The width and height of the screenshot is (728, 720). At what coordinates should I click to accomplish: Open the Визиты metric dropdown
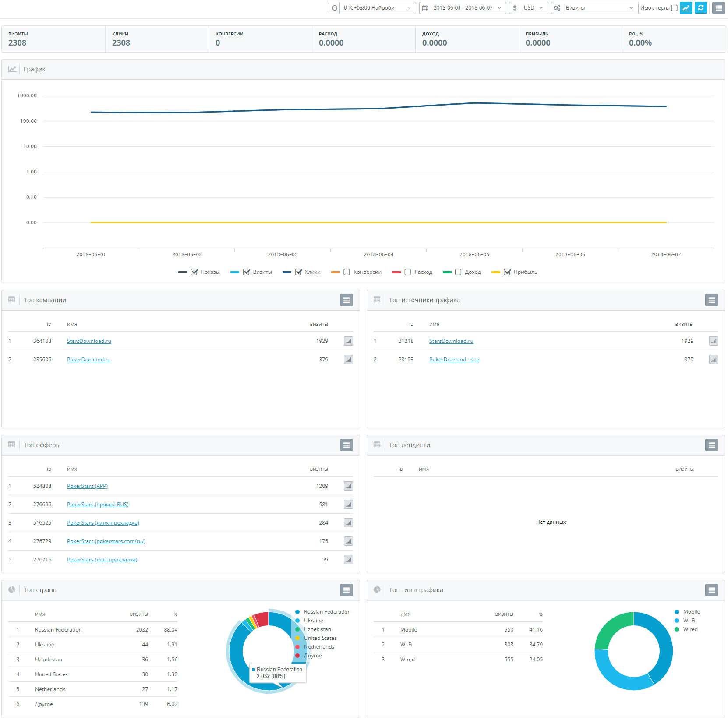[594, 8]
